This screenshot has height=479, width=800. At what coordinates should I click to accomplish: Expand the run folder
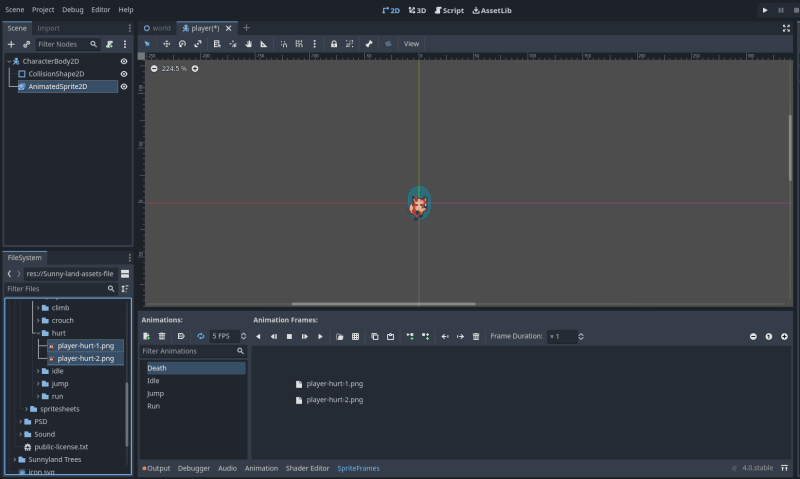pyautogui.click(x=38, y=396)
